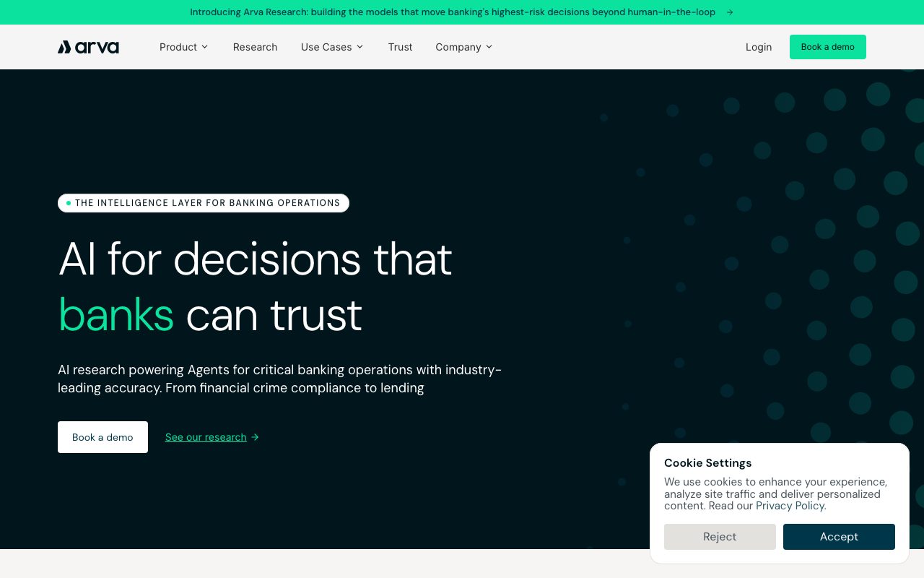The width and height of the screenshot is (924, 578).
Task: Click the Intelligence Layer for Banking Operations badge
Action: [x=204, y=203]
